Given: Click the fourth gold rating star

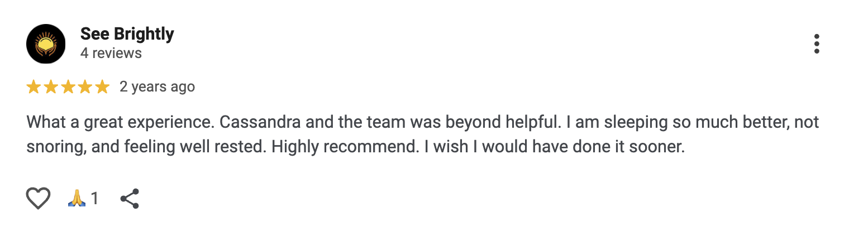Looking at the screenshot, I should coord(85,87).
